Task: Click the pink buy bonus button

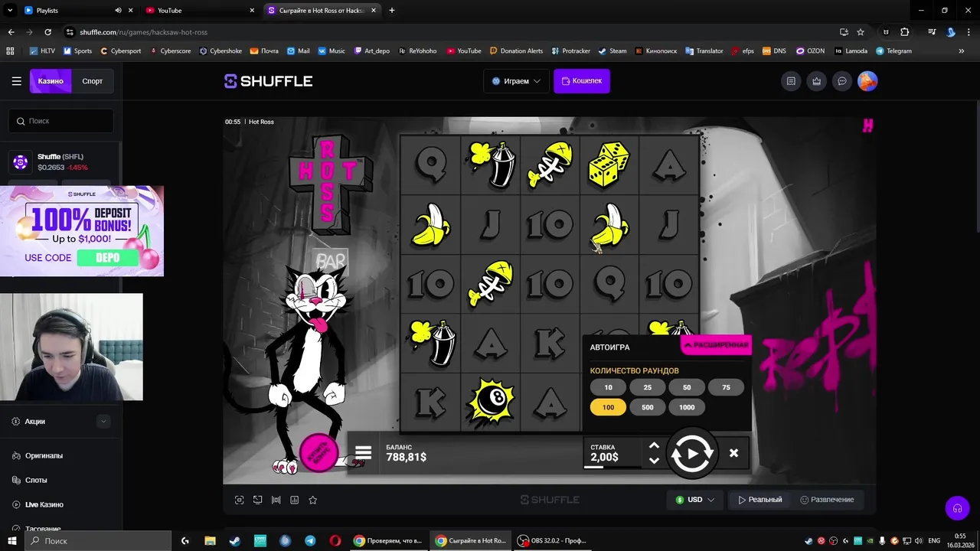Action: (318, 452)
